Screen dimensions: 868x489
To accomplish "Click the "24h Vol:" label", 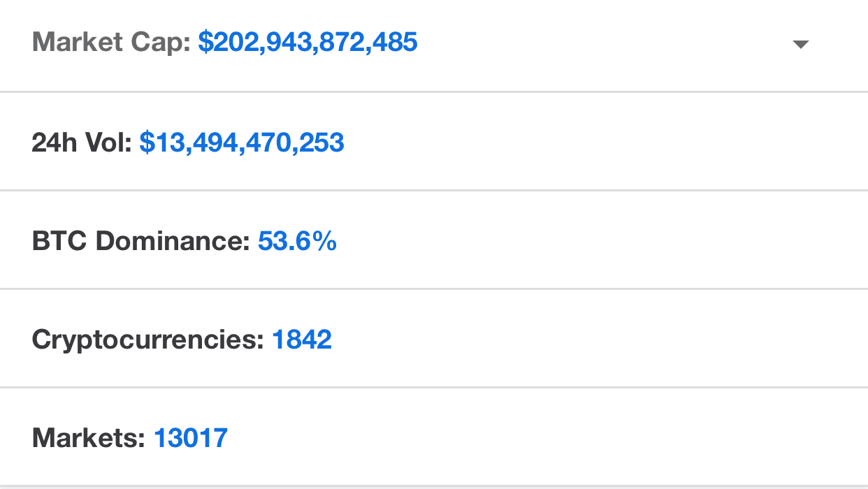I will [82, 143].
